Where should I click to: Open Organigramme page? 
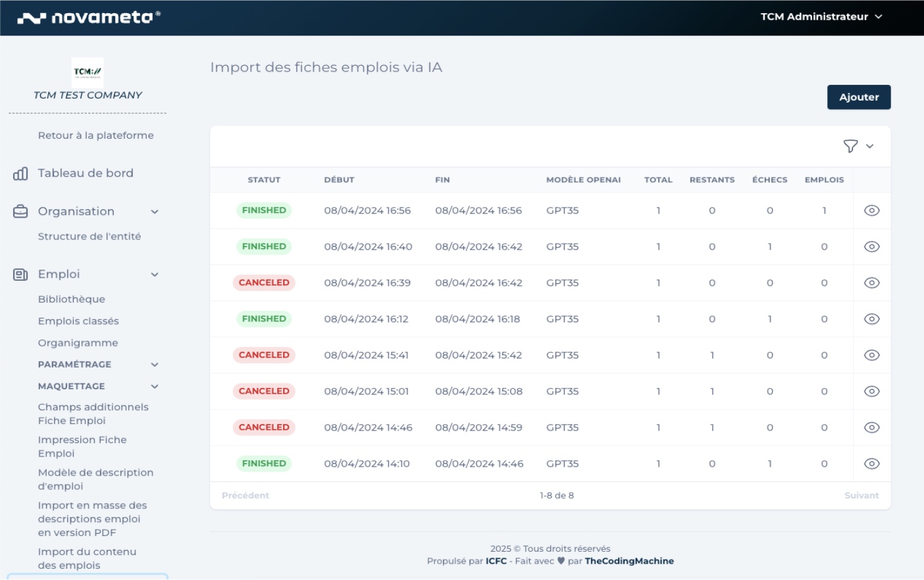(78, 343)
